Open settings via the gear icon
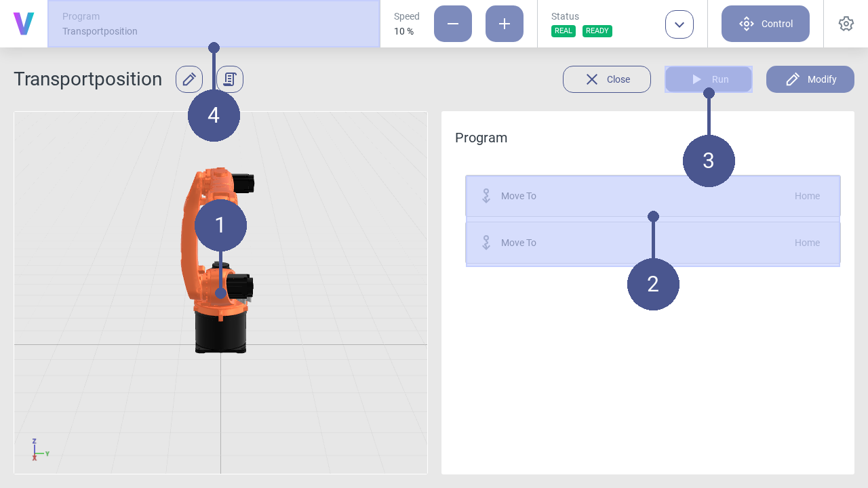868x488 pixels. point(846,24)
